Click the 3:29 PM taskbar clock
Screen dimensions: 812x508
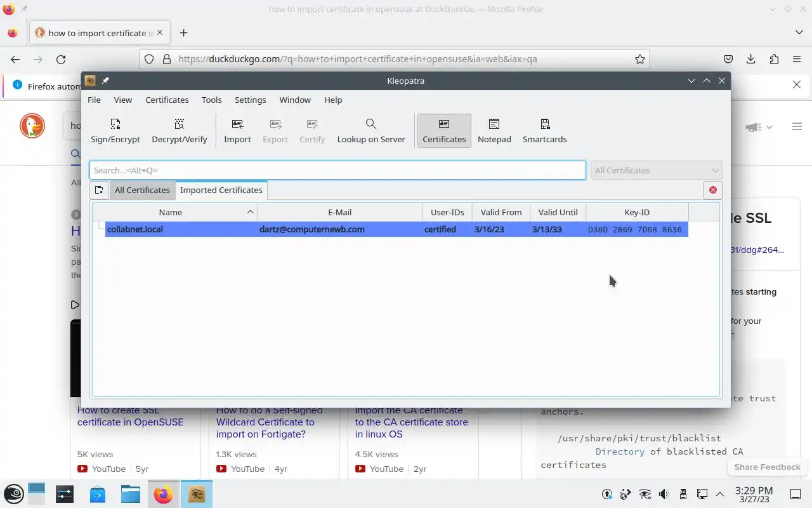click(754, 494)
